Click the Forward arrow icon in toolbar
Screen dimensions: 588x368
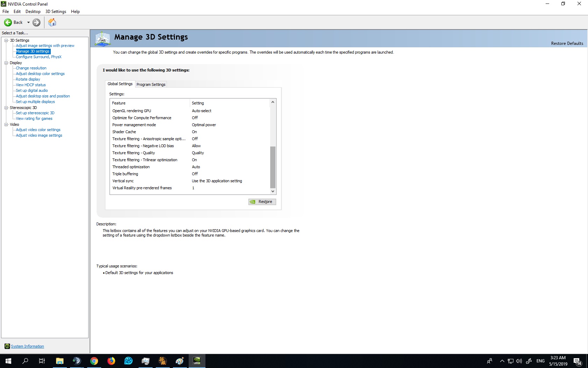(36, 22)
